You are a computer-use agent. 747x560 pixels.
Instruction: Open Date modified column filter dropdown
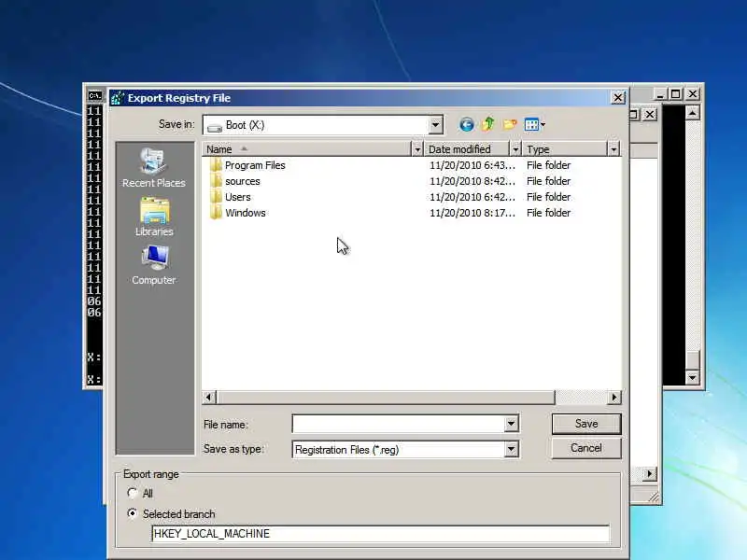click(515, 149)
